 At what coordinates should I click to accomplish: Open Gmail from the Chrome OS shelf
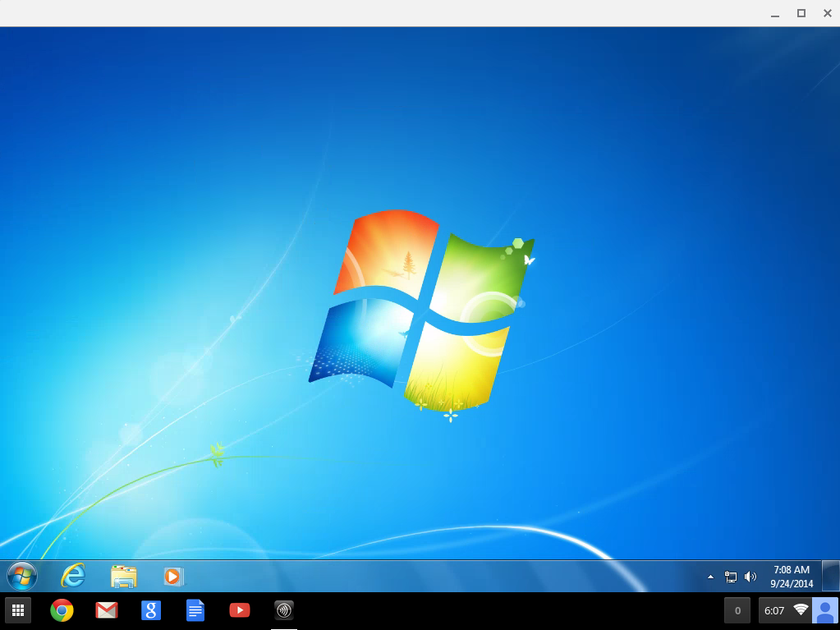pos(107,610)
